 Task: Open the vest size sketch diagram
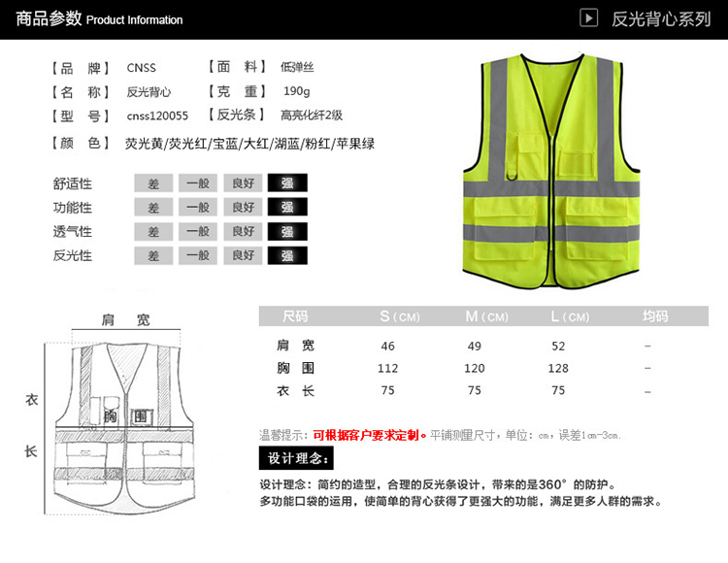124,427
